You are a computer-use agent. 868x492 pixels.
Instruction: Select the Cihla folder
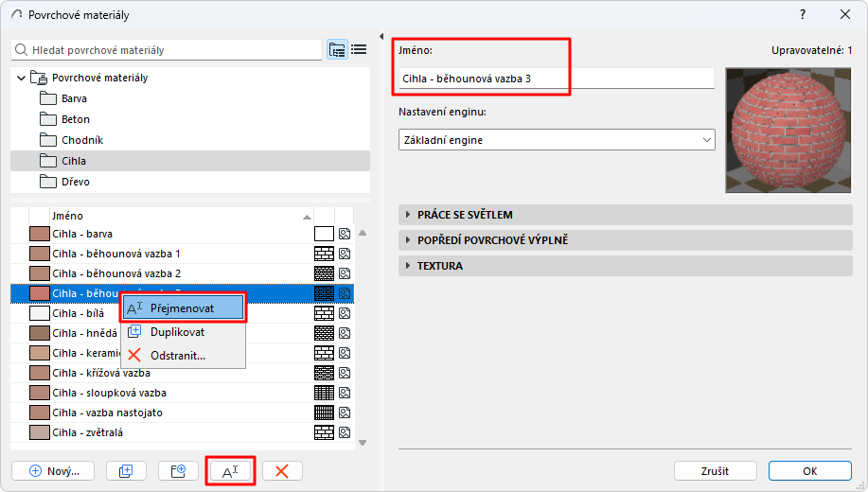(x=190, y=161)
